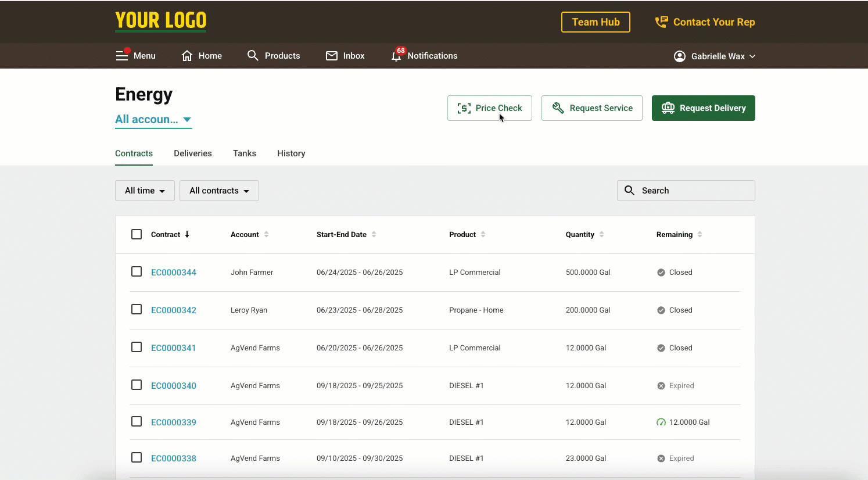Sort by Remaining column arrows
This screenshot has width=868, height=480.
(700, 234)
